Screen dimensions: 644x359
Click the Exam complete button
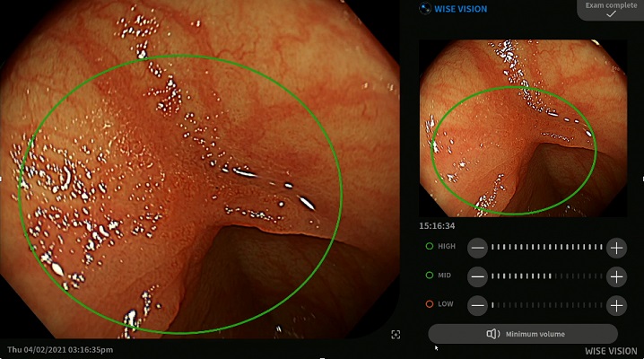pos(611,10)
